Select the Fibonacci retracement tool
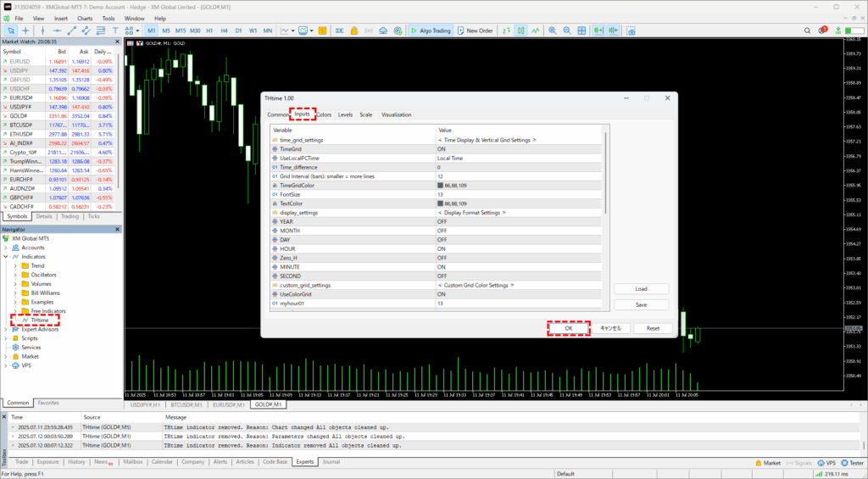 (100, 31)
